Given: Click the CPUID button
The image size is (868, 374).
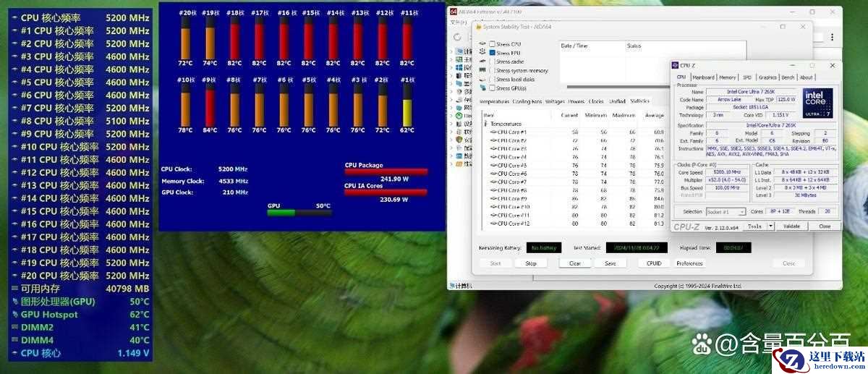Looking at the screenshot, I should point(654,263).
